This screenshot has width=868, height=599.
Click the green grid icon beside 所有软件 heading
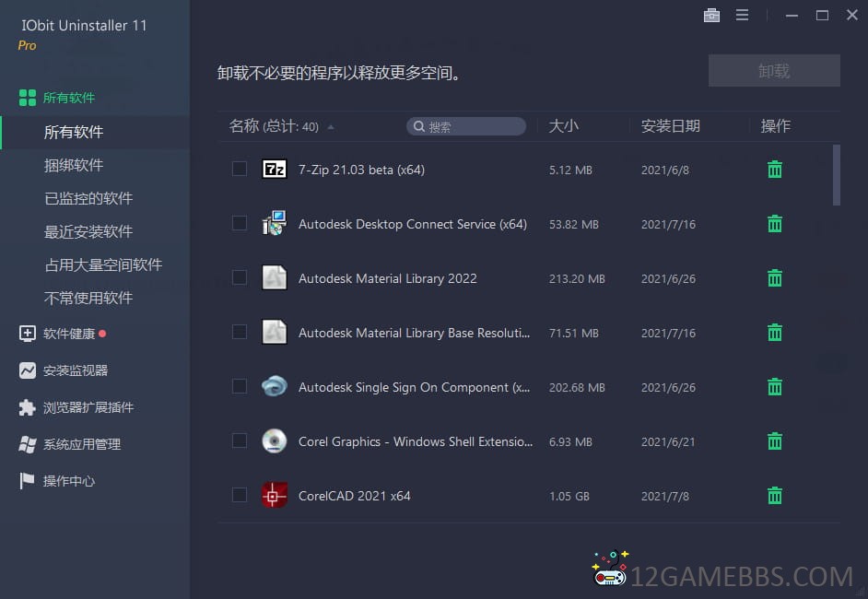(28, 98)
